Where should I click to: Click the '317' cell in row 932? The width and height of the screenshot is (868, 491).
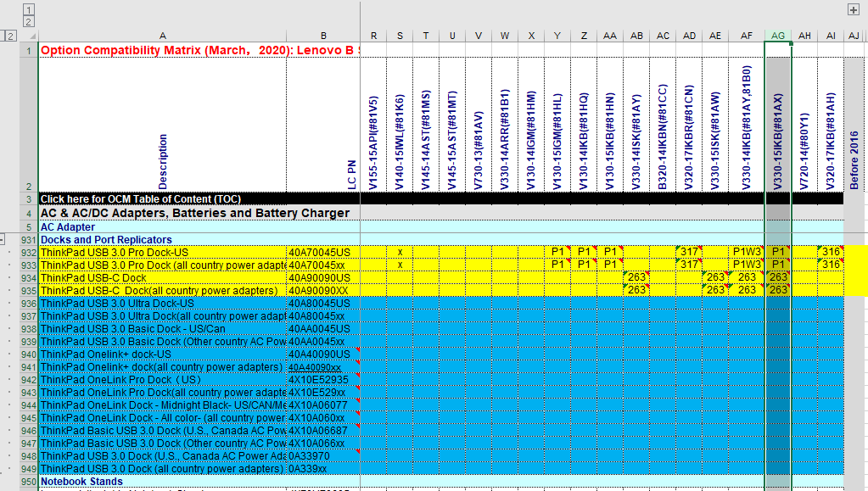click(x=689, y=253)
